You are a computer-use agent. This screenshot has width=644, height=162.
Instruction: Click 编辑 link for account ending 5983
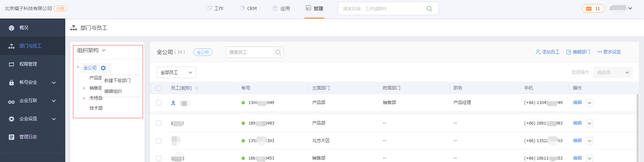577,123
